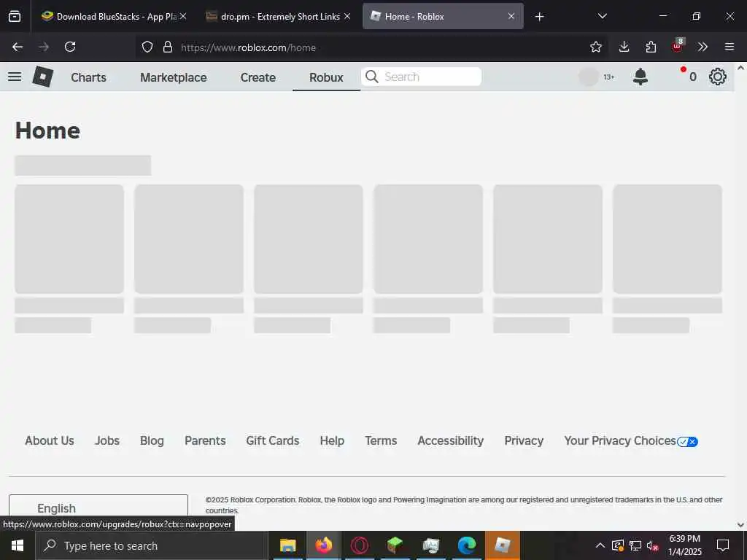Close the Home - Roblox tab
The height and width of the screenshot is (560, 747).
coord(511,16)
